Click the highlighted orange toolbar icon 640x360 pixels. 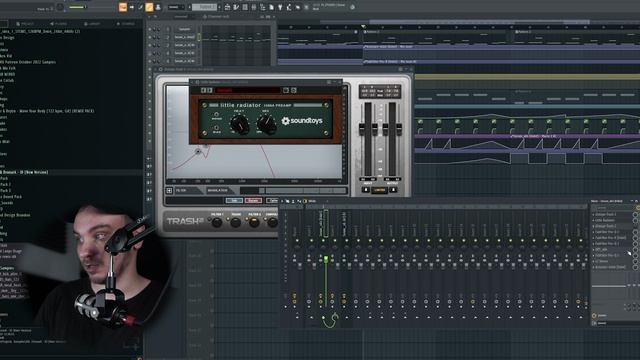point(149,7)
